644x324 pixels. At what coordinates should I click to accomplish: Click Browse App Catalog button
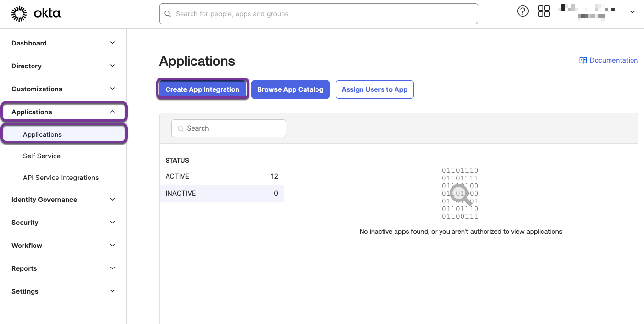click(x=290, y=89)
